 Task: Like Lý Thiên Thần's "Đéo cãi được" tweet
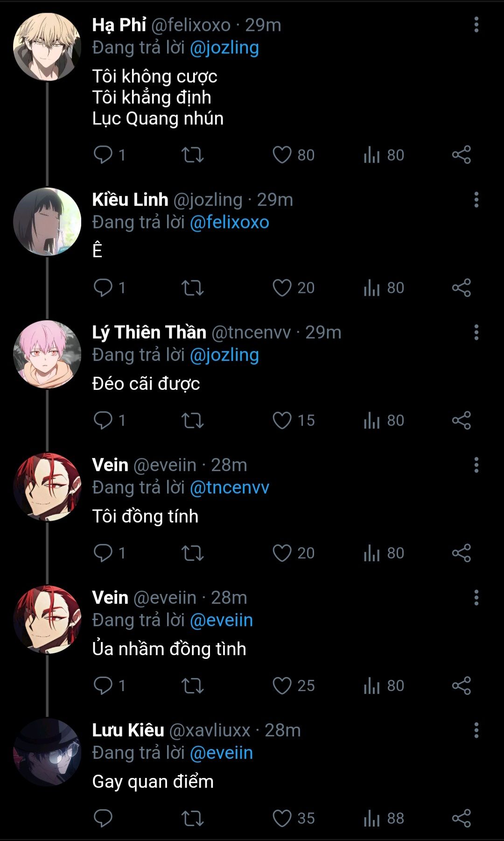pyautogui.click(x=282, y=420)
